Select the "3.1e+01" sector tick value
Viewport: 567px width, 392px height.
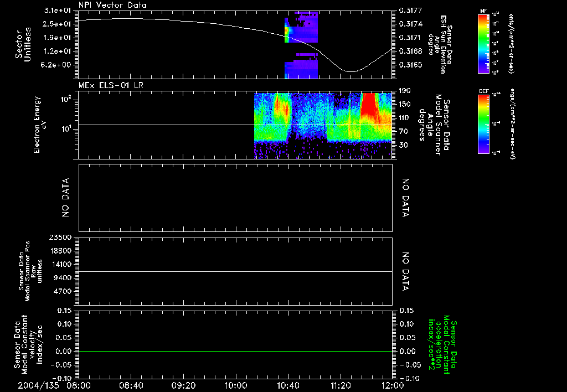click(x=58, y=11)
